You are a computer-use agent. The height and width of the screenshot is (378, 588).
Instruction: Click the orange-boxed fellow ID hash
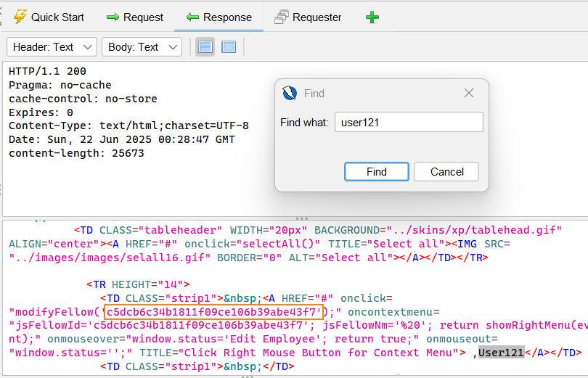[213, 312]
